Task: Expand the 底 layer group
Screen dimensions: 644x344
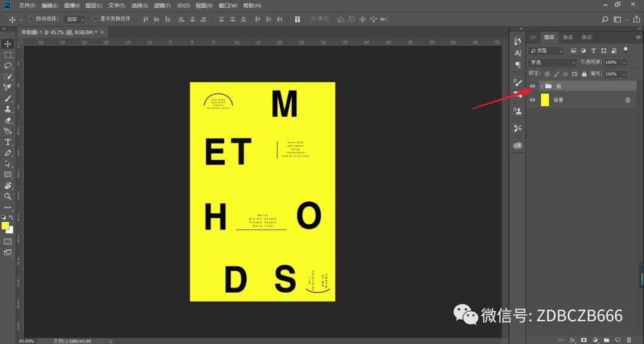Action: pyautogui.click(x=541, y=86)
